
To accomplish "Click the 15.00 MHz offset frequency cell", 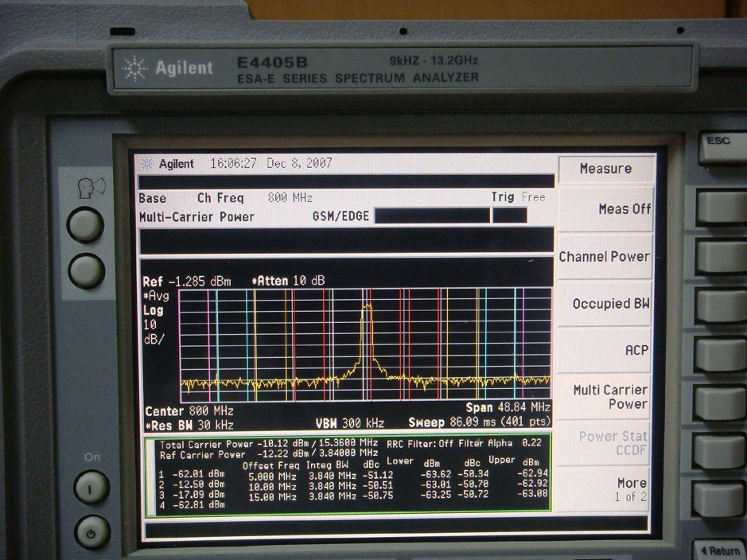I will click(x=273, y=496).
